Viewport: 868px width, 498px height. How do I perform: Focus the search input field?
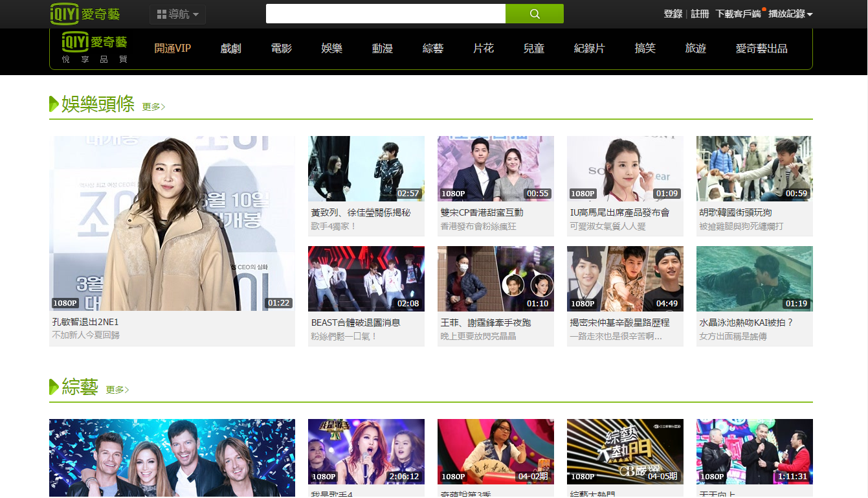point(385,14)
